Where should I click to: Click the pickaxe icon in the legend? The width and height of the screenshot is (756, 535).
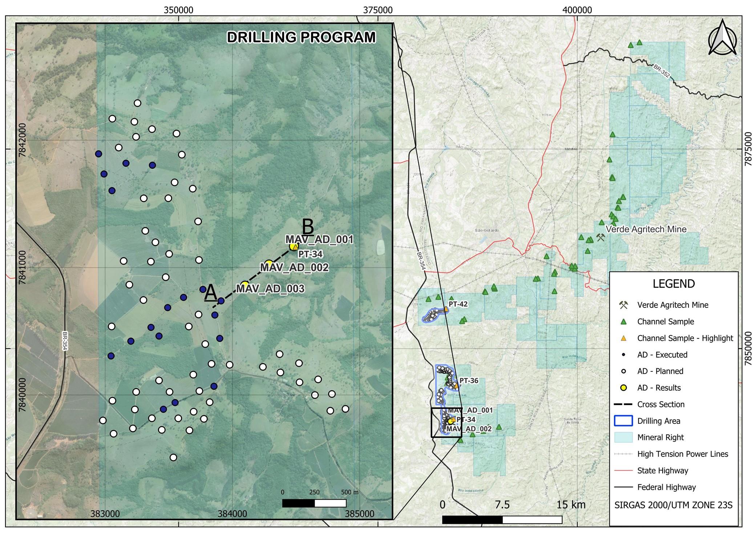tap(623, 305)
